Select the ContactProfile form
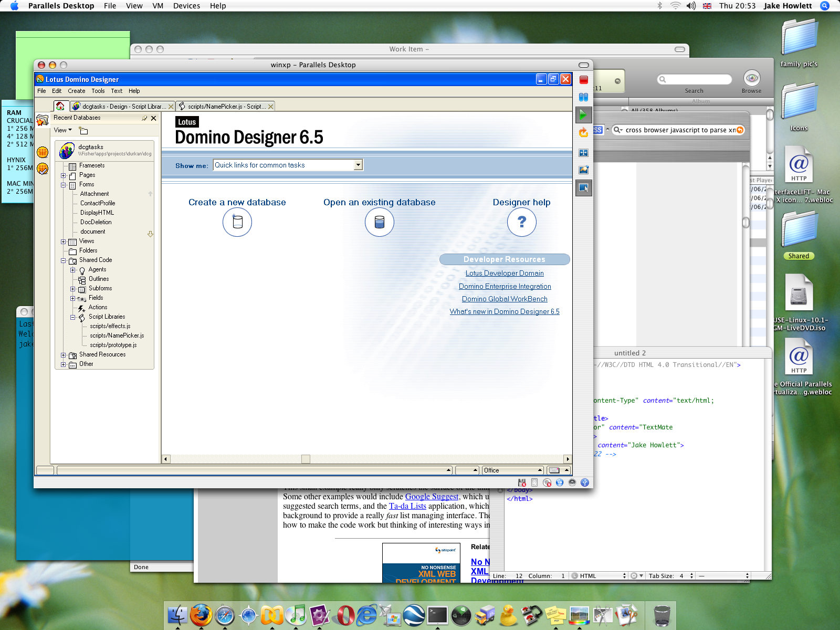Viewport: 840px width, 630px height. pyautogui.click(x=98, y=203)
